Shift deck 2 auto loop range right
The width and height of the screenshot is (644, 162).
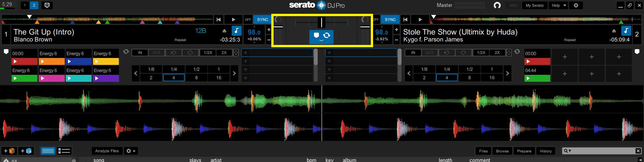pos(507,73)
